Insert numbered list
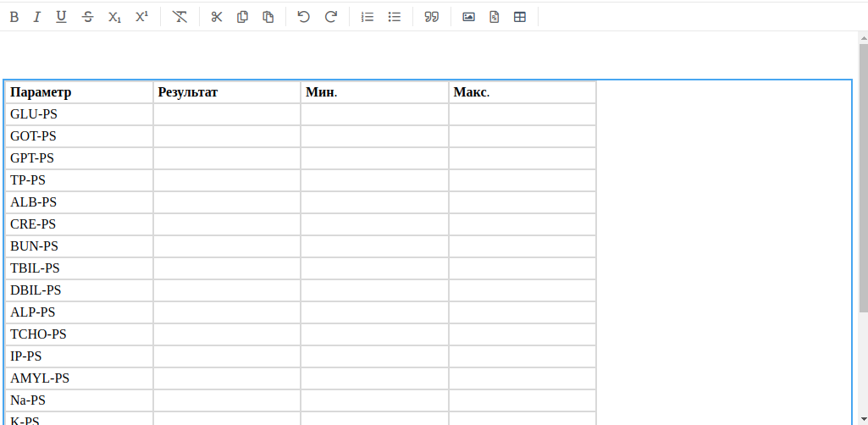The image size is (868, 425). click(x=368, y=17)
